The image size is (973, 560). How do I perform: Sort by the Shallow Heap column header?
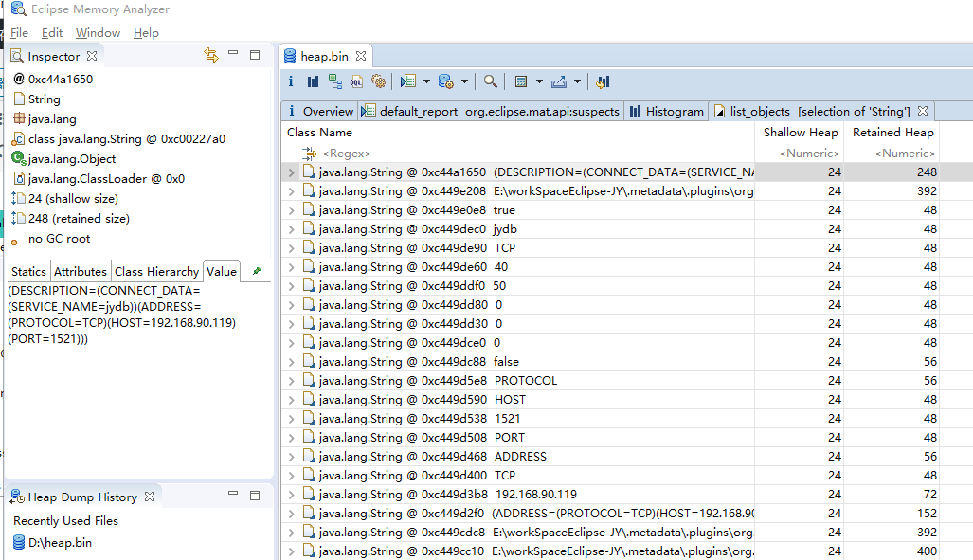pyautogui.click(x=800, y=133)
